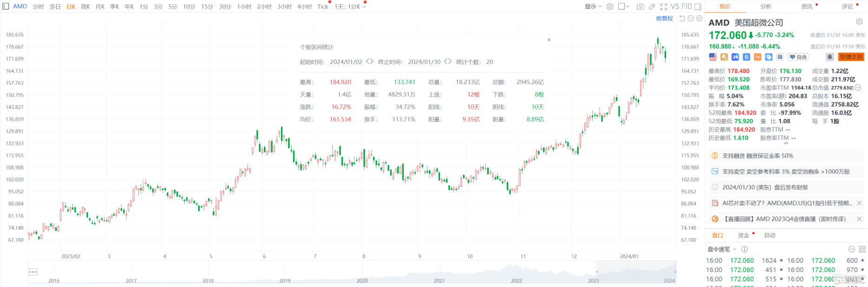Screen dimensions: 868x287
Task: Activate the drawing pencil tool
Action: click(x=652, y=7)
